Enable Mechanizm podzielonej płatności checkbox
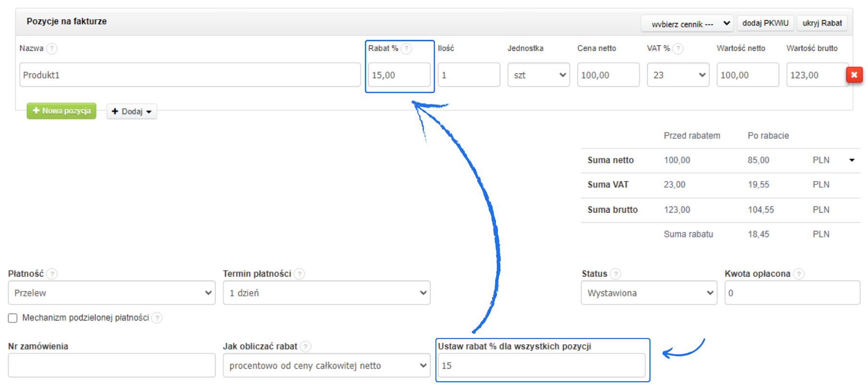The width and height of the screenshot is (868, 385). coord(13,318)
